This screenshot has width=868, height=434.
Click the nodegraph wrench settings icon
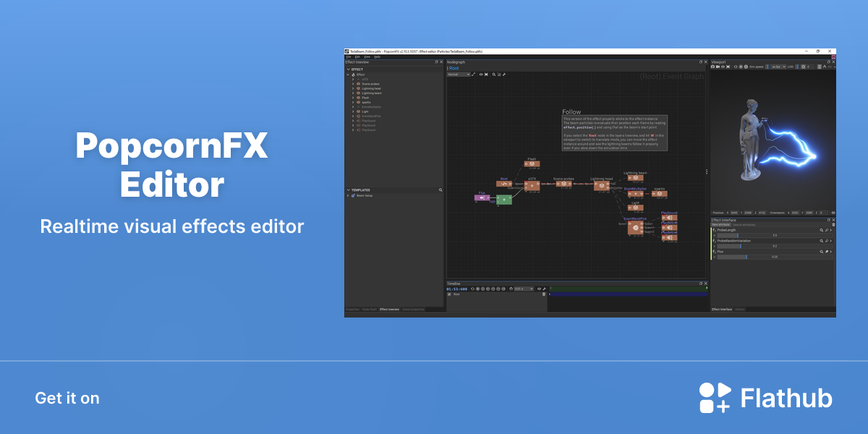(x=504, y=75)
